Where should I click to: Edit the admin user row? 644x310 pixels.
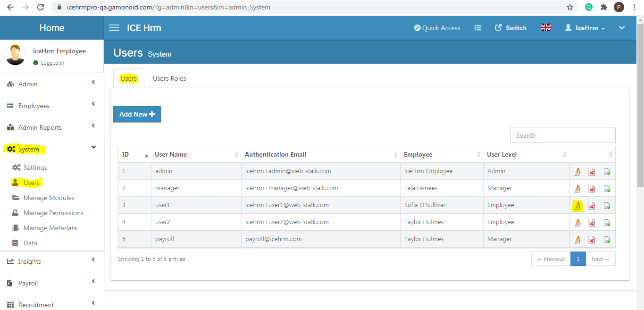tap(577, 172)
